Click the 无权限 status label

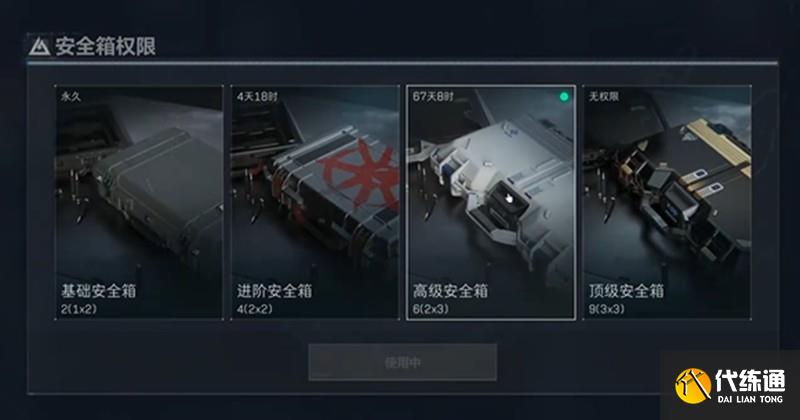[x=604, y=96]
